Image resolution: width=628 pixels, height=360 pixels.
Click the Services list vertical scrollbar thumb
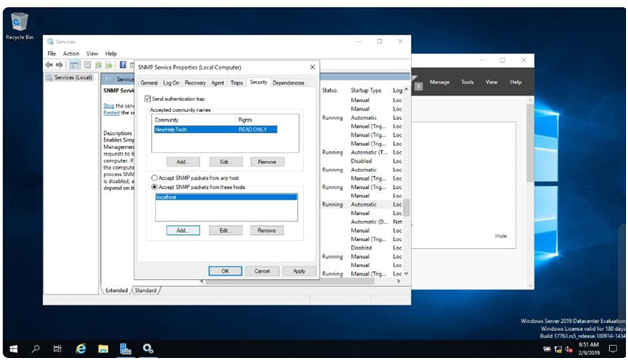pyautogui.click(x=406, y=207)
